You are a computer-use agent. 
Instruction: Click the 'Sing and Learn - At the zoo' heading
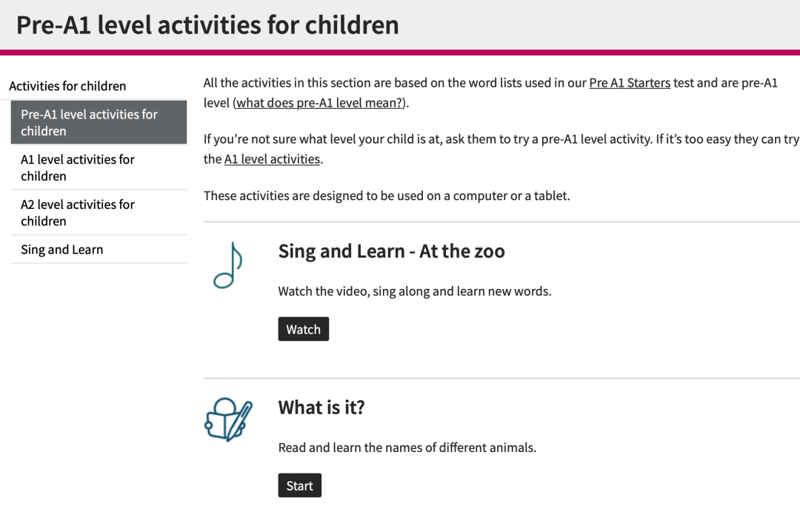tap(391, 251)
